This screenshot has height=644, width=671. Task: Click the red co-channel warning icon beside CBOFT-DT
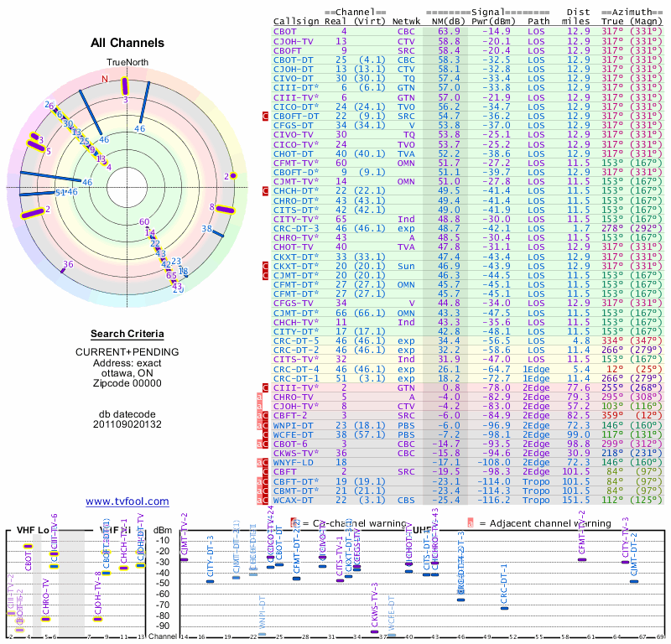point(265,116)
